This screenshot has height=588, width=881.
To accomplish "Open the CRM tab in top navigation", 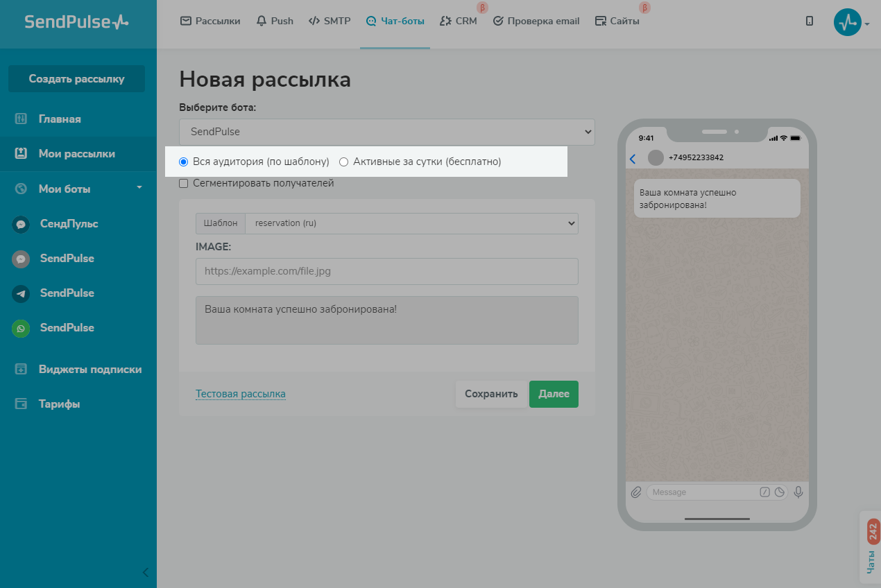I will 459,21.
